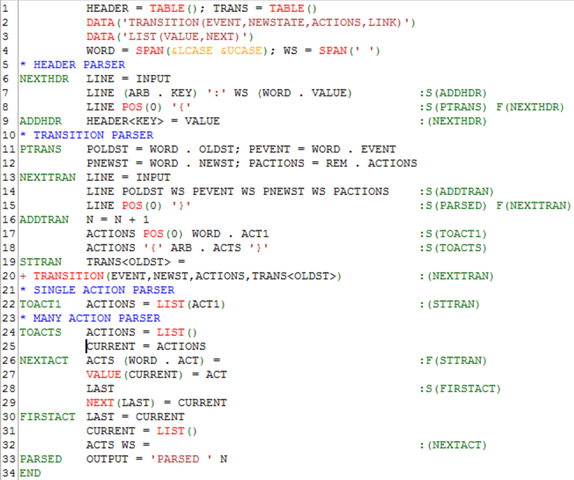The image size is (574, 480).
Task: Click the PTRANS label on line 11
Action: [41, 149]
